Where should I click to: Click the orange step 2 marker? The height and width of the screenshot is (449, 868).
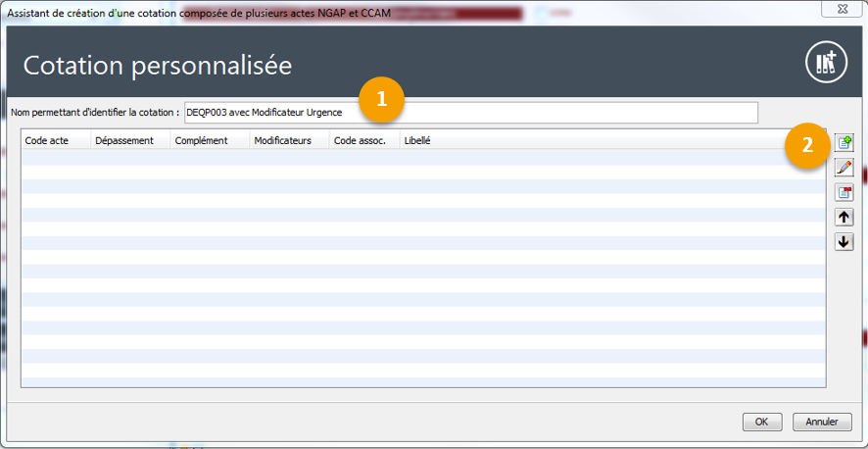pyautogui.click(x=807, y=146)
